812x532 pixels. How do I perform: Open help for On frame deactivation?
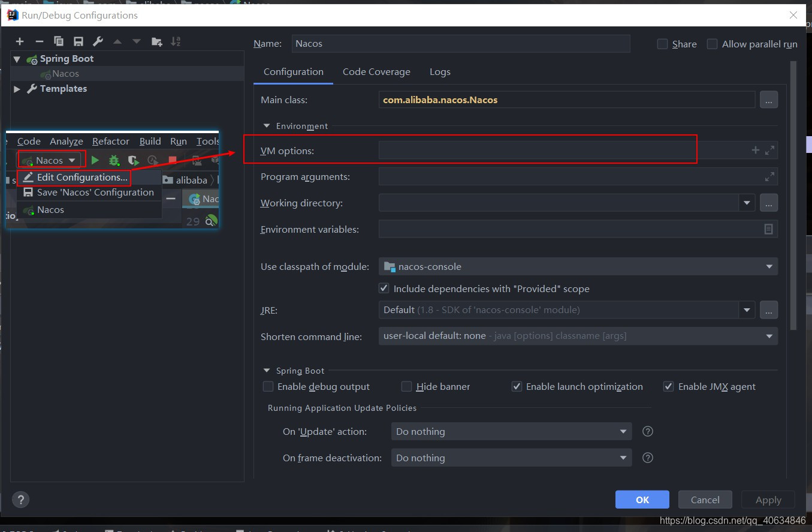pyautogui.click(x=647, y=458)
